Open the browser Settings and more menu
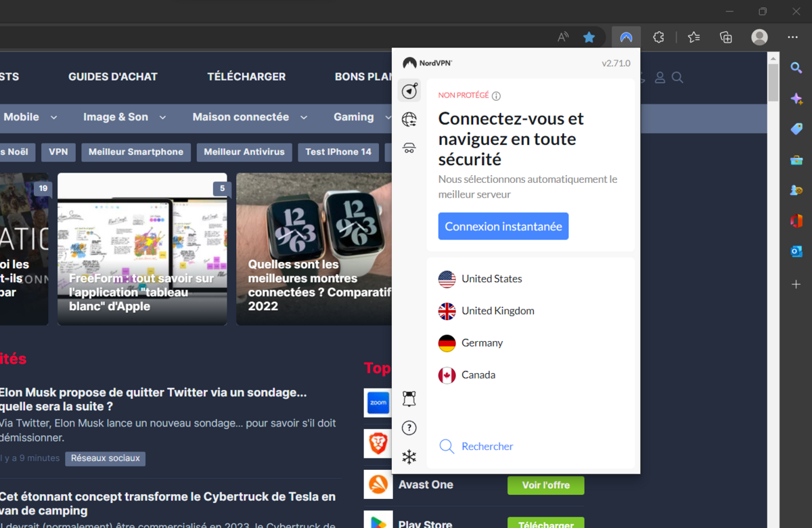Image resolution: width=812 pixels, height=528 pixels. (793, 37)
